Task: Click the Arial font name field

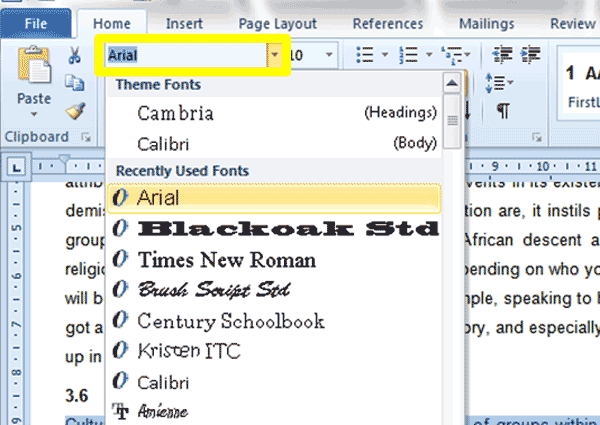Action: click(x=184, y=56)
